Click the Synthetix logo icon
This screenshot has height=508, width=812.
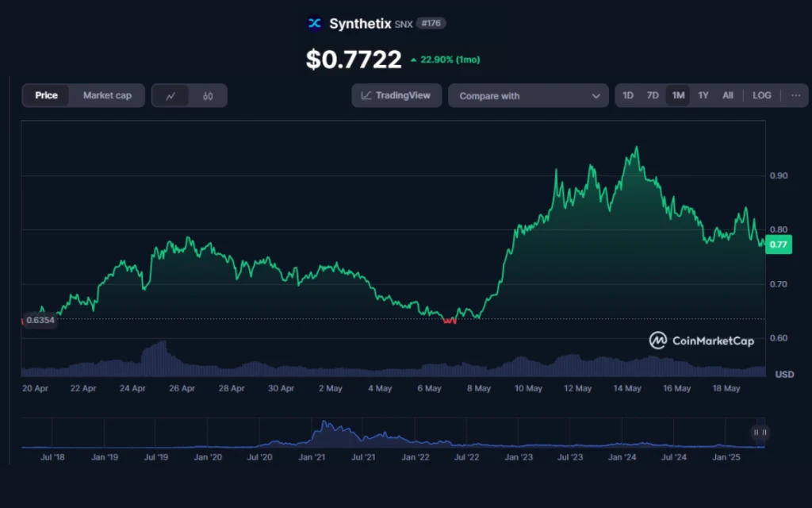[x=314, y=23]
